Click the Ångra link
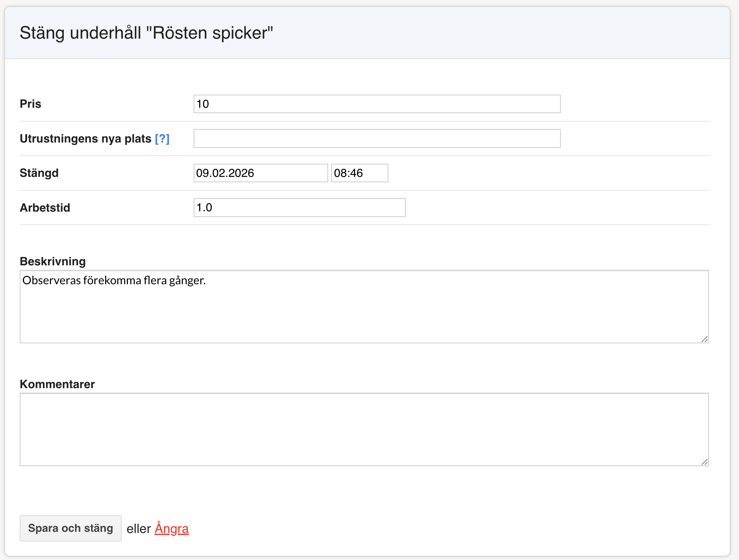 pyautogui.click(x=172, y=528)
